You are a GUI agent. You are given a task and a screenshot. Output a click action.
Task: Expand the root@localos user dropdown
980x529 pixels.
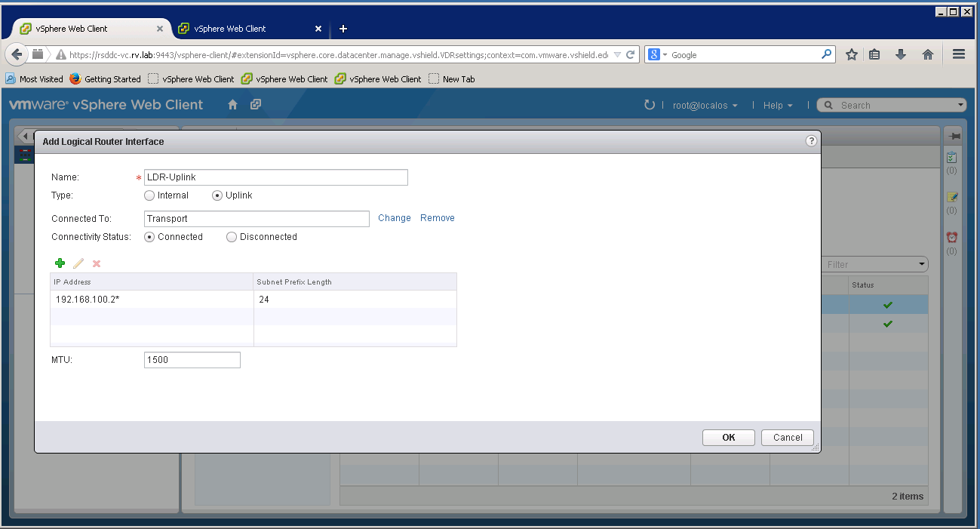pyautogui.click(x=705, y=106)
